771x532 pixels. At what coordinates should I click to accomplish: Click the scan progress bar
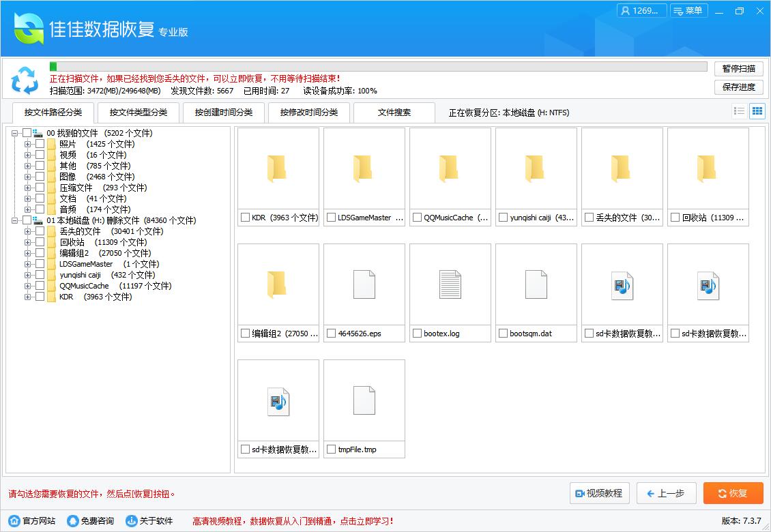378,66
